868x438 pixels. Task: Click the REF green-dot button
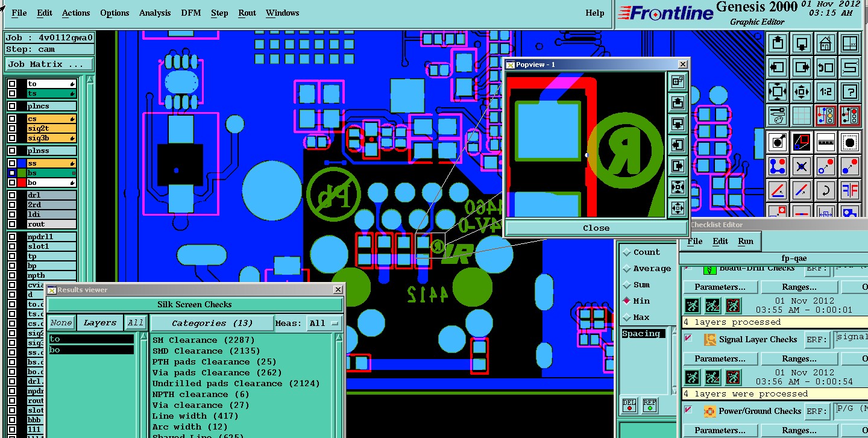[x=649, y=405]
